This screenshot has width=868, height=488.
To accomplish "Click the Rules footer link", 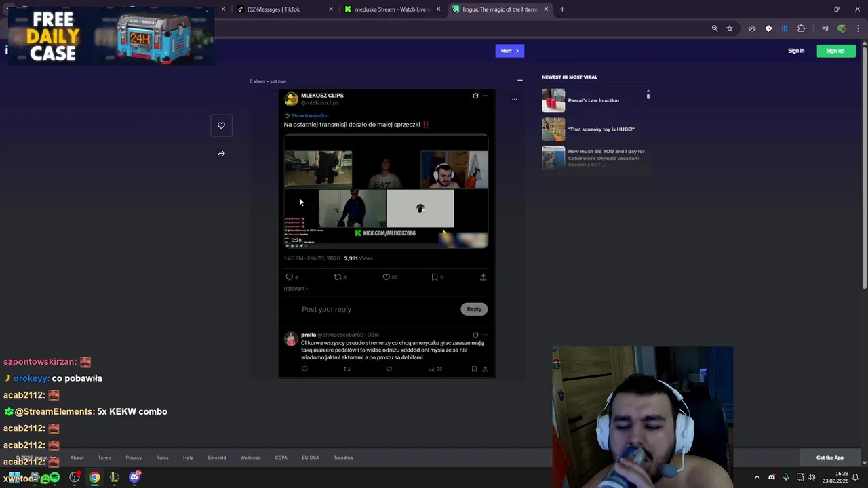I will pyautogui.click(x=162, y=457).
